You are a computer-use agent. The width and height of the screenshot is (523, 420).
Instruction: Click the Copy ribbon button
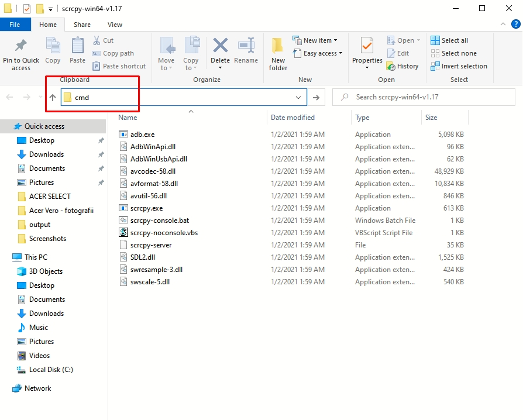(53, 50)
